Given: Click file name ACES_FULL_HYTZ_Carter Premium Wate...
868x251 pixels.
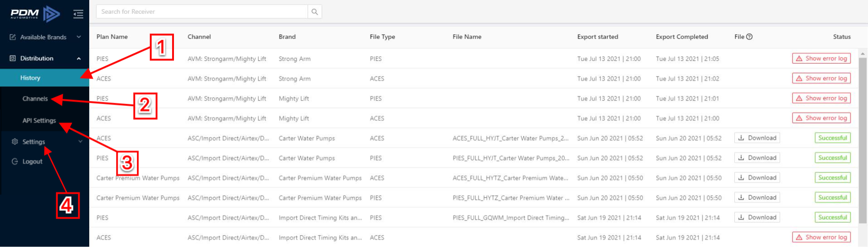Looking at the screenshot, I should [x=510, y=178].
